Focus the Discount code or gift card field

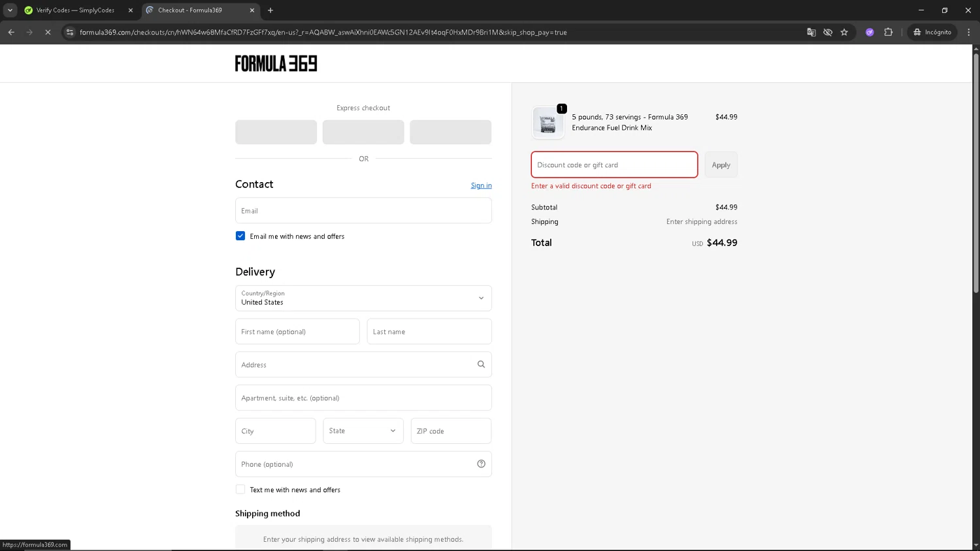tap(614, 165)
